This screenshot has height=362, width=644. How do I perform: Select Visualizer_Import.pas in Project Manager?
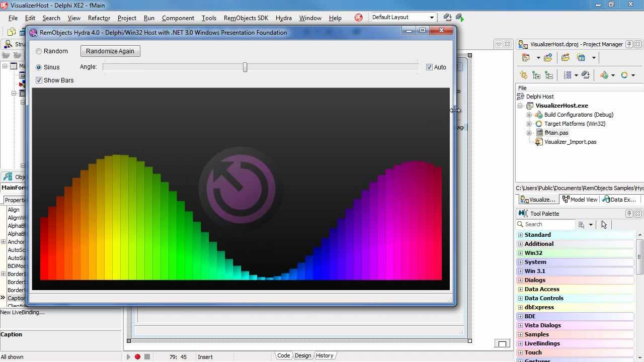pyautogui.click(x=570, y=142)
